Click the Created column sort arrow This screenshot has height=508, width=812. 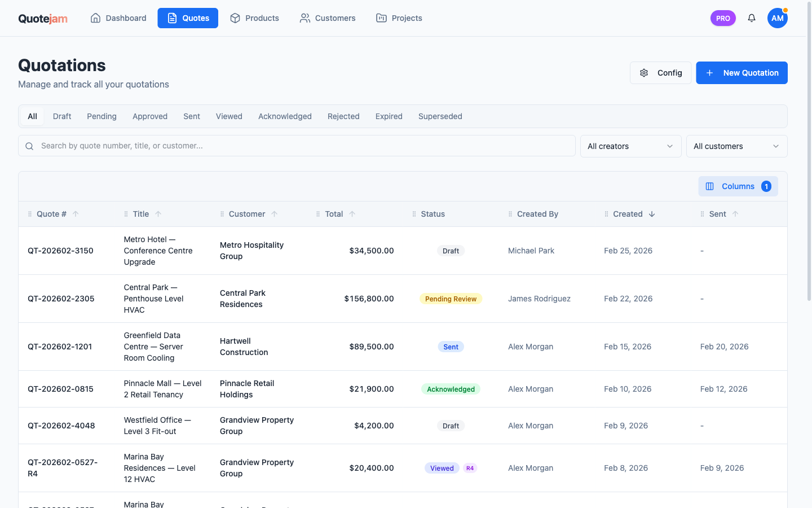(x=652, y=214)
